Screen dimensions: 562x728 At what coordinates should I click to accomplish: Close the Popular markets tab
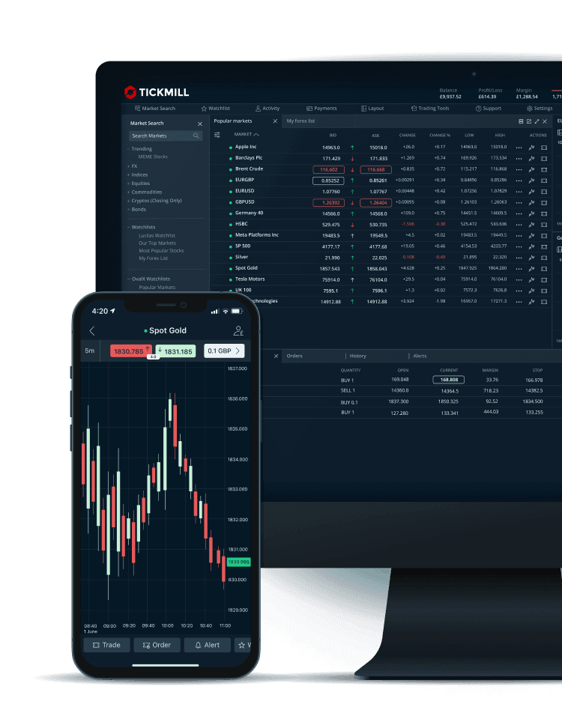[276, 121]
